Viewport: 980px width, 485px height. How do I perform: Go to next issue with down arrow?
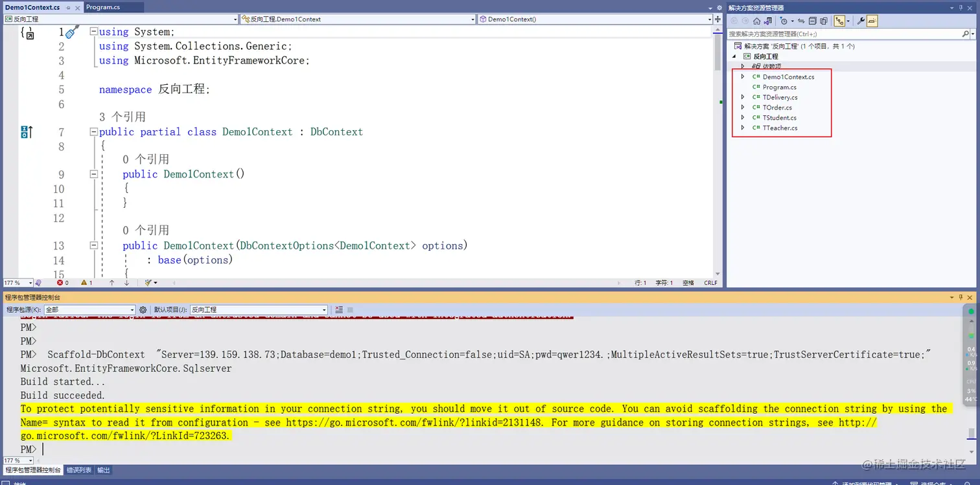pyautogui.click(x=126, y=283)
